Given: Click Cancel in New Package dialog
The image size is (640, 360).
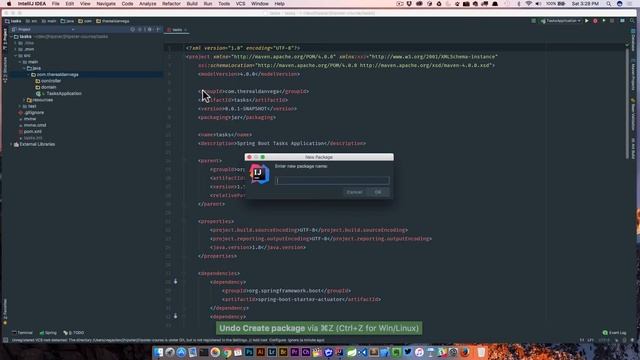Looking at the screenshot, I should [x=354, y=192].
